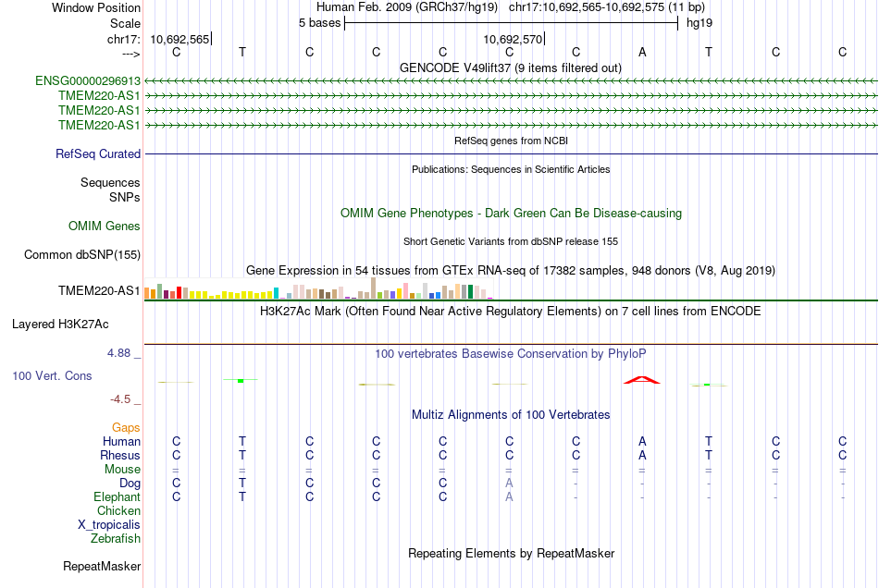Click the Elephant species label
879x588 pixels.
coord(117,496)
